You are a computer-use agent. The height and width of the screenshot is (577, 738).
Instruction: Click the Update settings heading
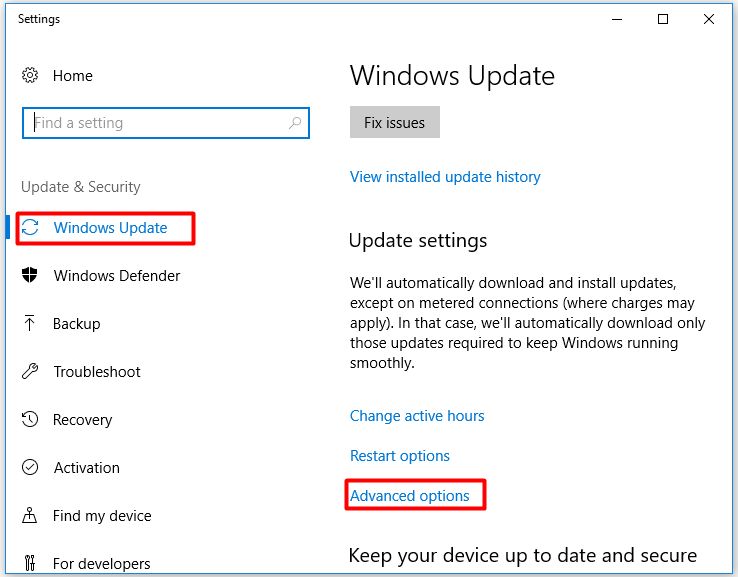coord(418,240)
